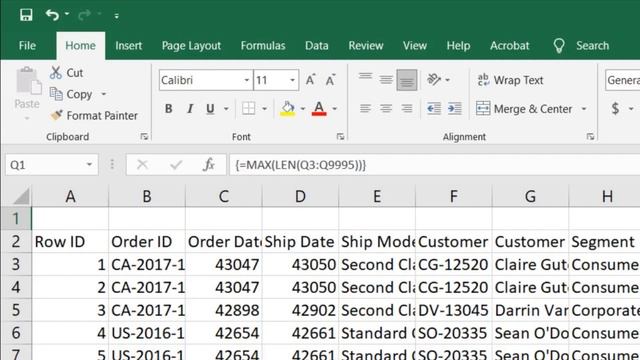
Task: Click the Align Right icon
Action: point(407,109)
